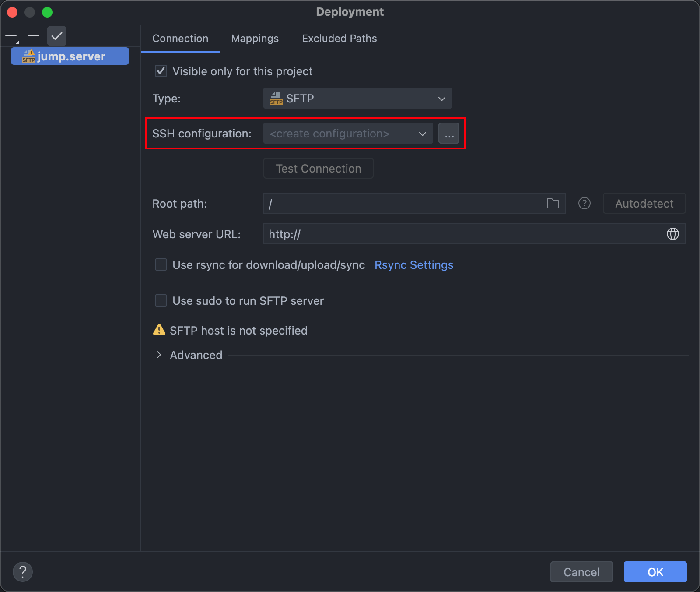Open the Type SFTP dropdown

(x=358, y=98)
